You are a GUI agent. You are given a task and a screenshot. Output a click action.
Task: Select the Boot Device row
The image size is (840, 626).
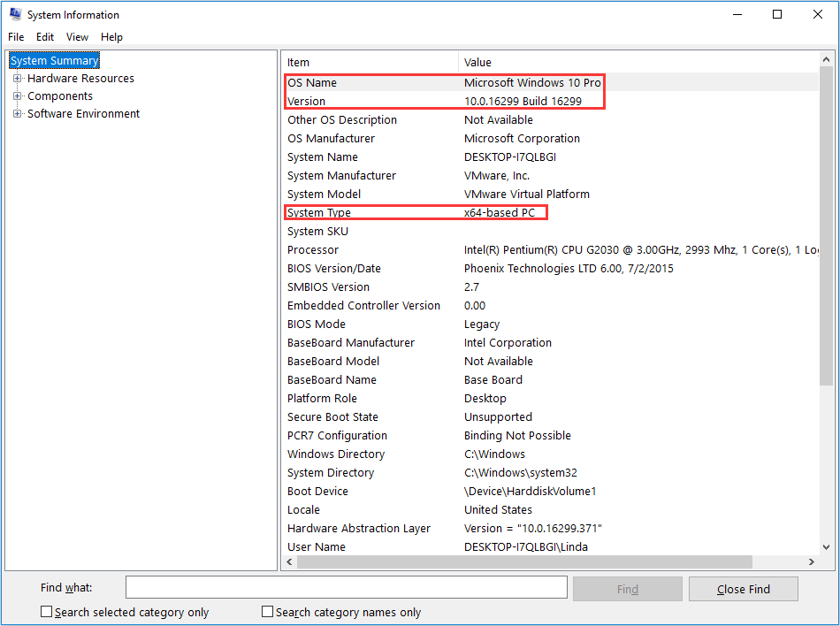(550, 491)
